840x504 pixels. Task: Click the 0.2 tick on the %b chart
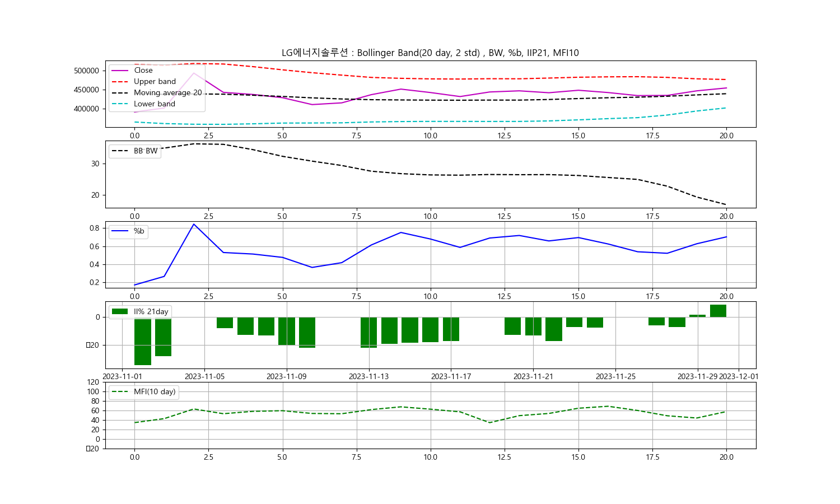click(94, 282)
